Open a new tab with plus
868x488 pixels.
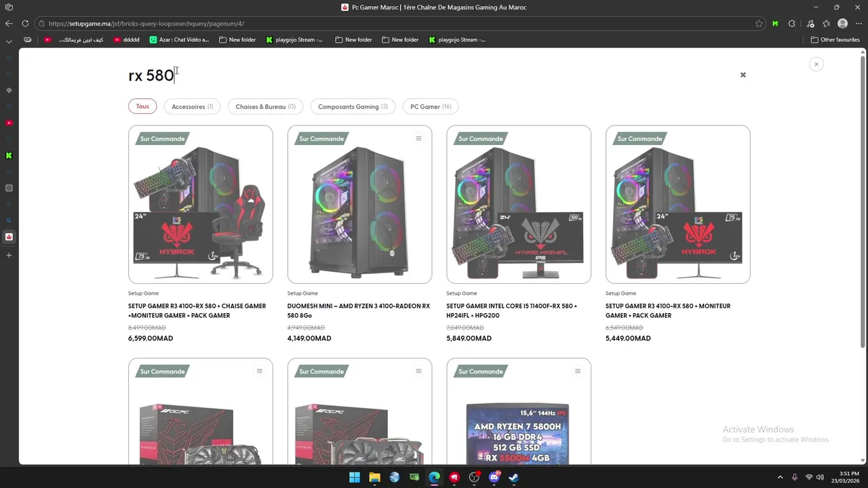(9, 256)
